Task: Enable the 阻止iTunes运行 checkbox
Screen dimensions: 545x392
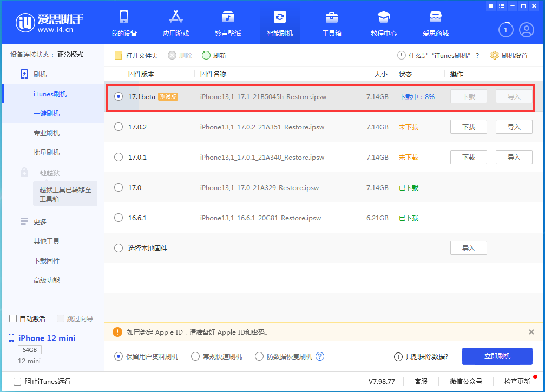Action: (x=17, y=382)
